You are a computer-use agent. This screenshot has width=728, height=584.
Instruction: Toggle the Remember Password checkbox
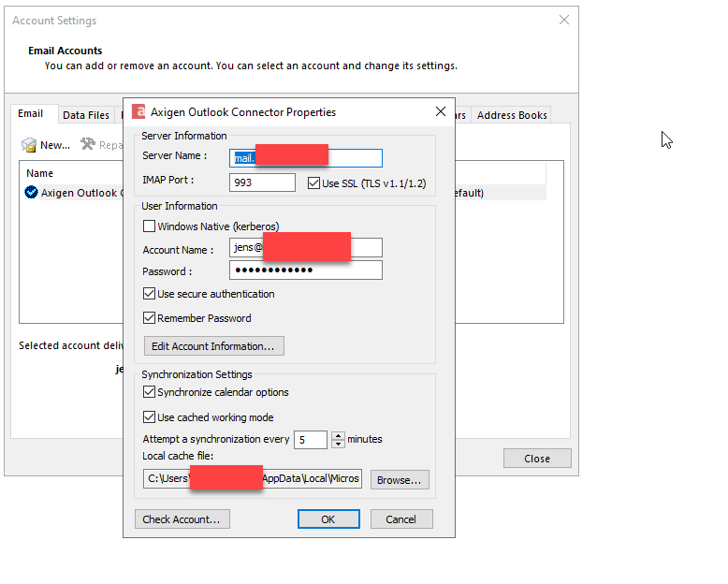(149, 318)
